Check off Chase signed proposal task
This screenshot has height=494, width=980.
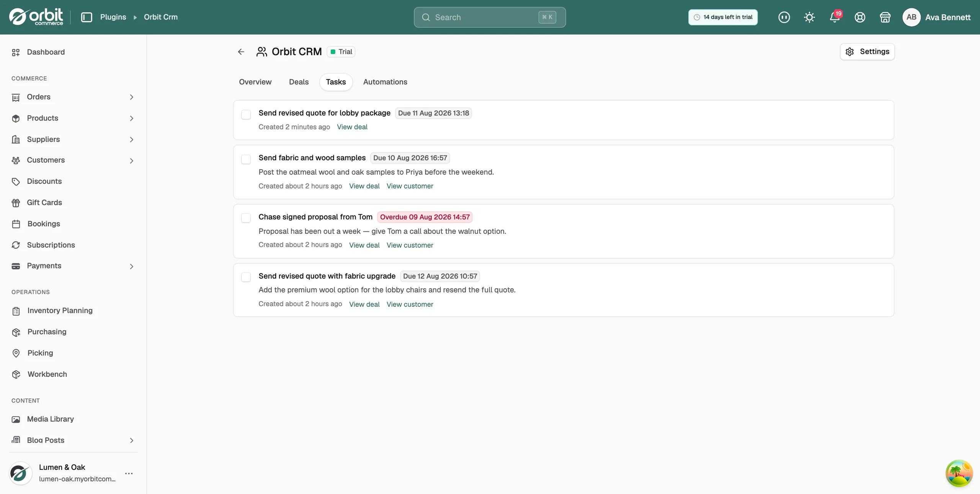(x=246, y=218)
